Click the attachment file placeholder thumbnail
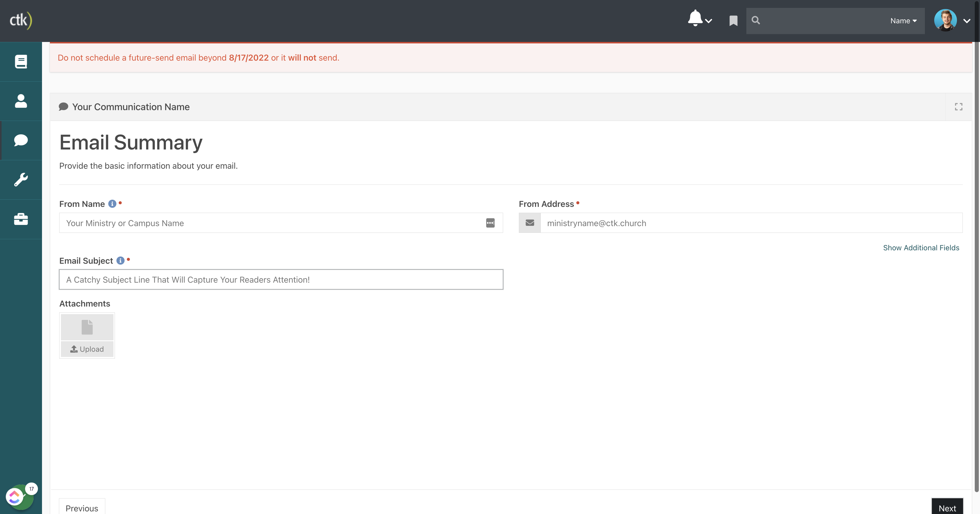This screenshot has width=980, height=514. click(x=87, y=327)
